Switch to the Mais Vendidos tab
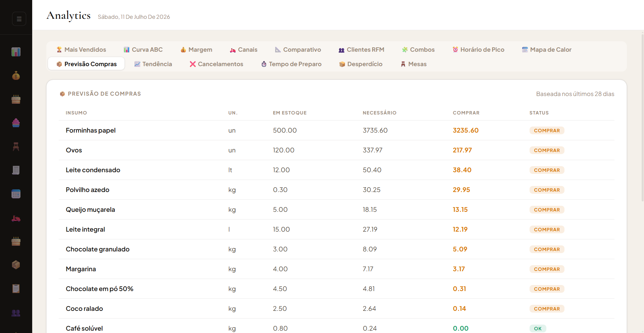This screenshot has height=333, width=644. pos(81,50)
